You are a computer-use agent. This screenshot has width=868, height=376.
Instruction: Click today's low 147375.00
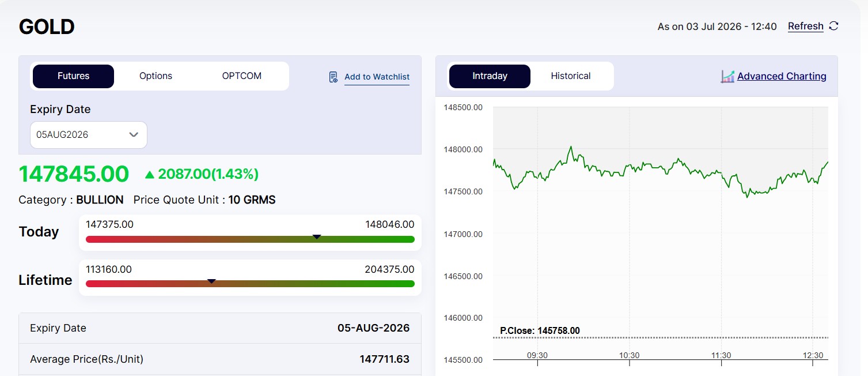(109, 224)
